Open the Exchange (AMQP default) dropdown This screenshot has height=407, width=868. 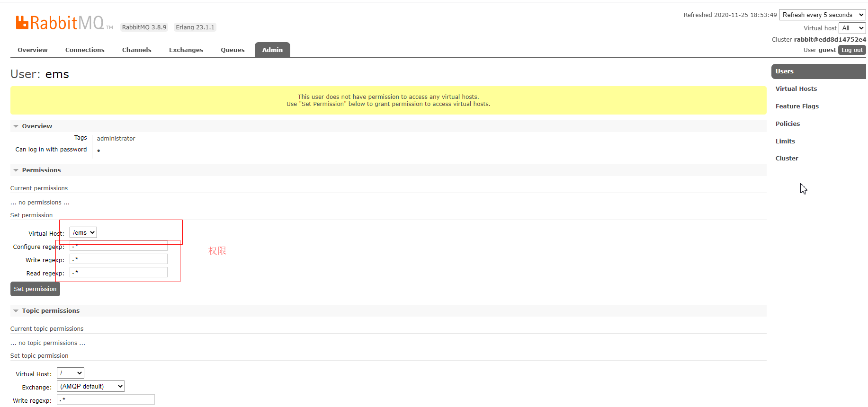(x=91, y=386)
